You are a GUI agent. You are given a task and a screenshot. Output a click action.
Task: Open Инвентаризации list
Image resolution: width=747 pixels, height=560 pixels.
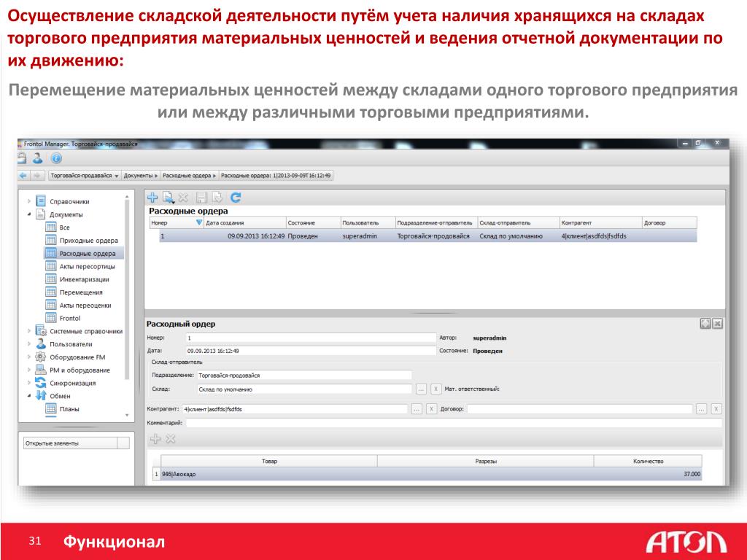click(85, 279)
